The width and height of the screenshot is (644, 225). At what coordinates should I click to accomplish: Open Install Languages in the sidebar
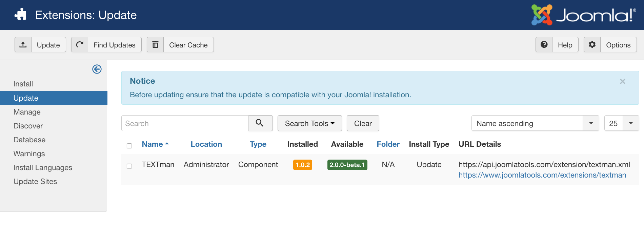(x=43, y=167)
